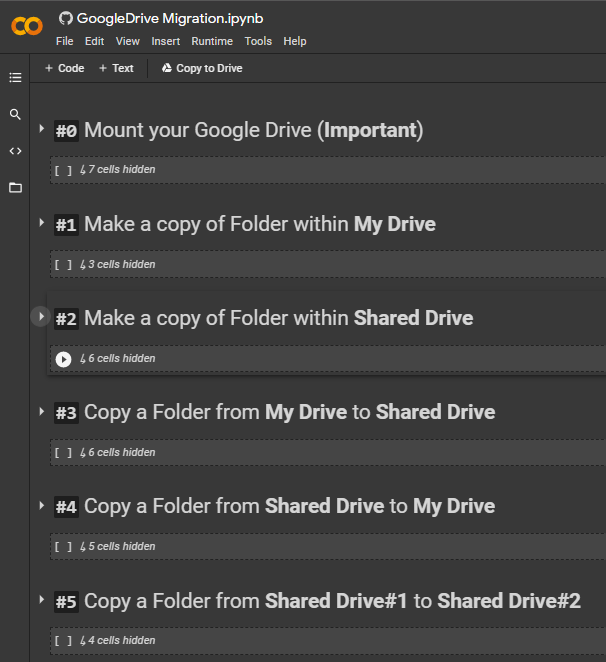606x662 pixels.
Task: Expand section #0 Mount your Google Drive
Action: point(41,128)
